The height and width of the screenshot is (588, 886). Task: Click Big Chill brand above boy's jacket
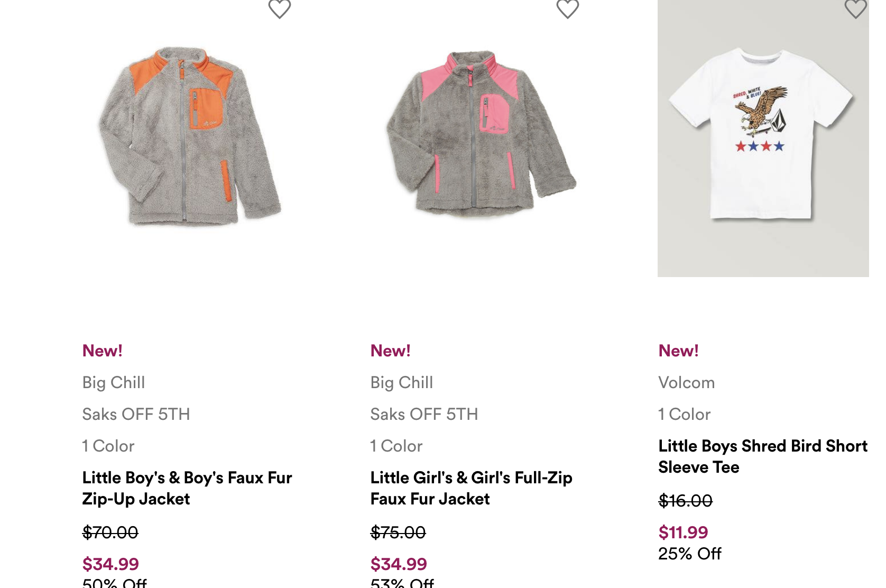(x=114, y=382)
